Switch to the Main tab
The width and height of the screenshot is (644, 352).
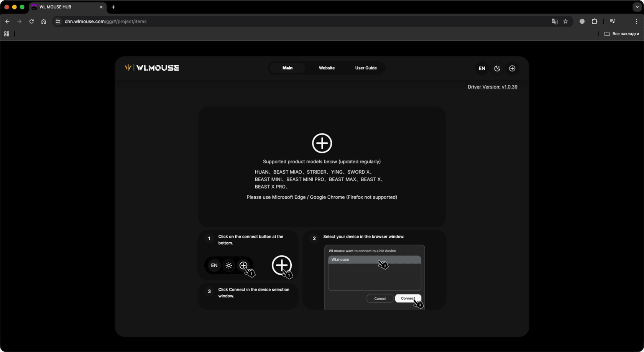pos(287,68)
